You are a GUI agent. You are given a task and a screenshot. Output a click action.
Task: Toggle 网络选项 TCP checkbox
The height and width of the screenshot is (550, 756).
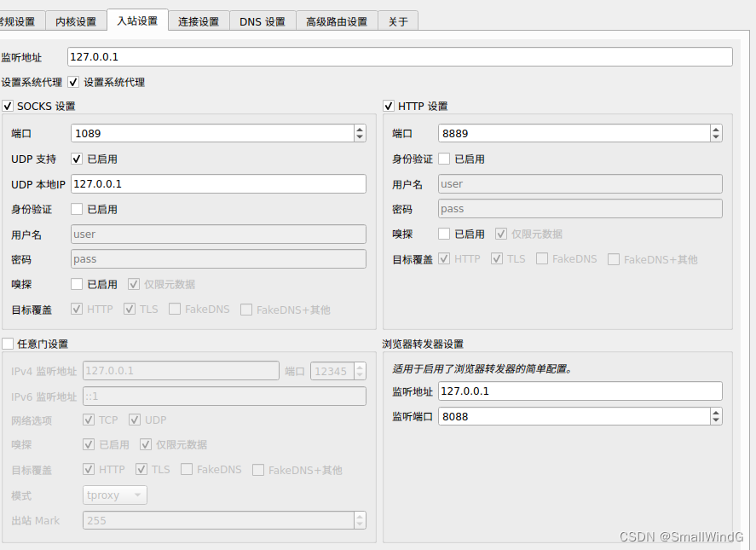point(89,420)
